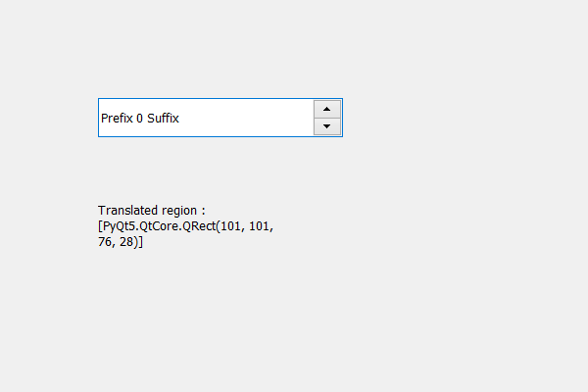Viewport: 588px width, 392px height.
Task: Click the PyQt5.QtCore.QRect text line
Action: tap(186, 226)
